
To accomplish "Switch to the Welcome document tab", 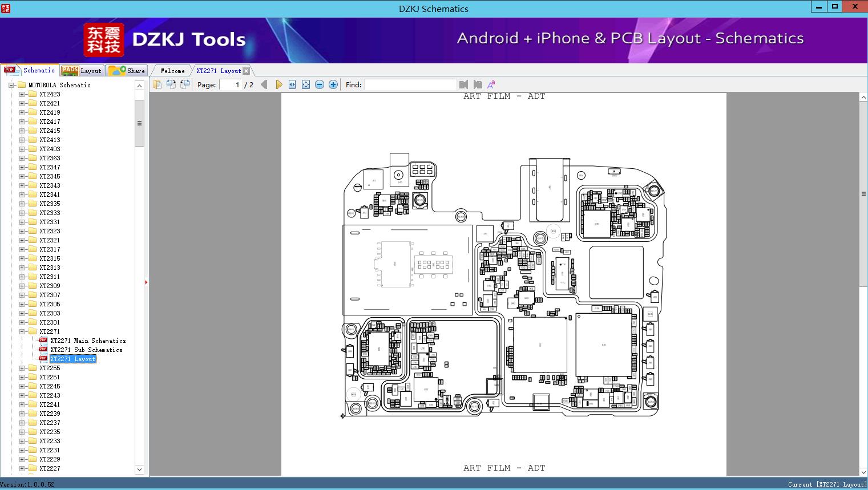I will 172,71.
